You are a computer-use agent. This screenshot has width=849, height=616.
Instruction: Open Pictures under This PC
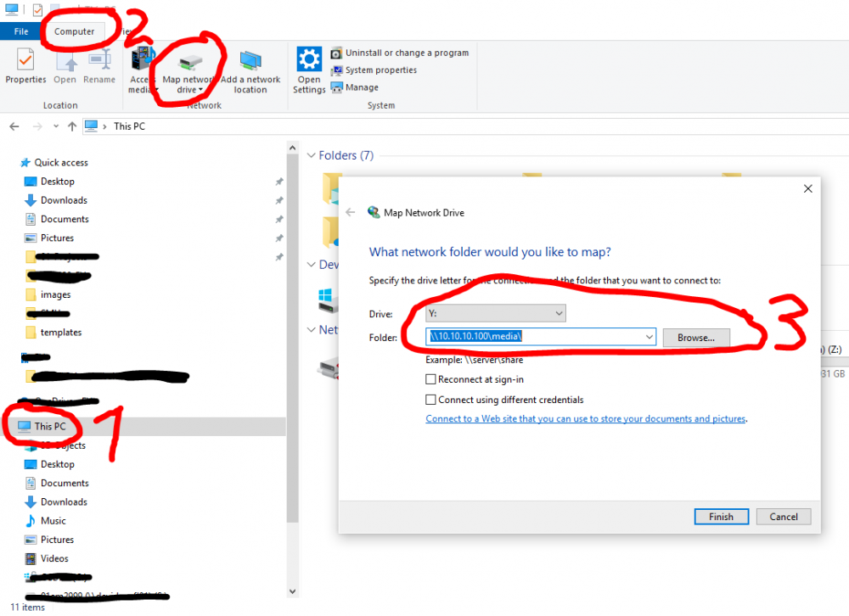(50, 540)
